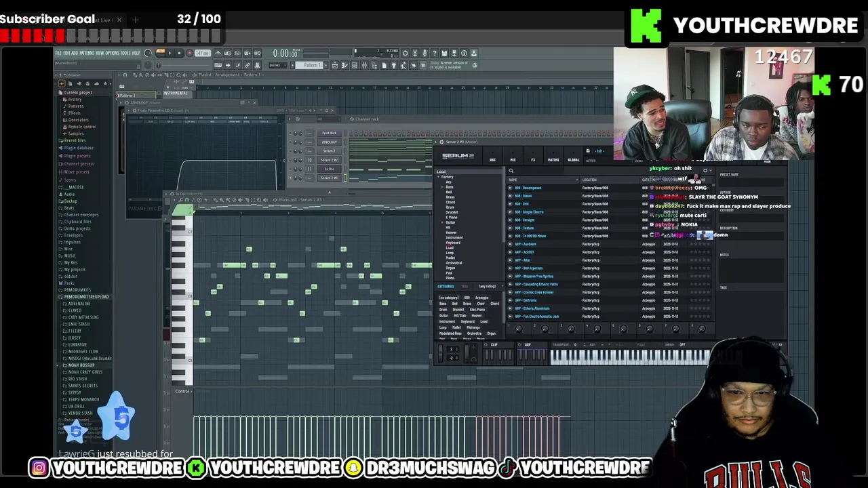The width and height of the screenshot is (868, 488).
Task: Select 3x Osc channel in Channel rack
Action: (329, 169)
